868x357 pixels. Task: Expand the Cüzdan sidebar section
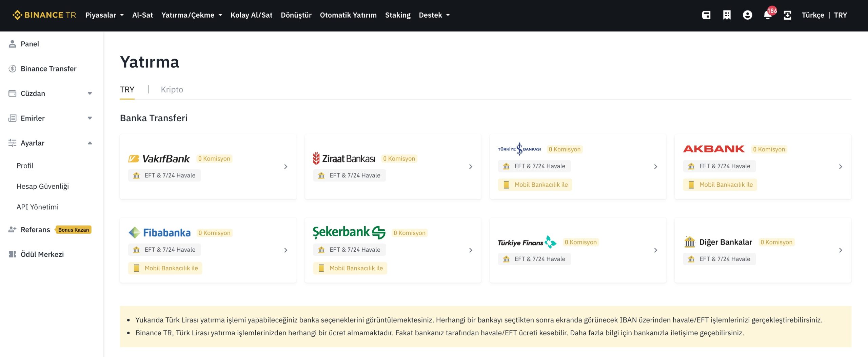click(x=50, y=93)
